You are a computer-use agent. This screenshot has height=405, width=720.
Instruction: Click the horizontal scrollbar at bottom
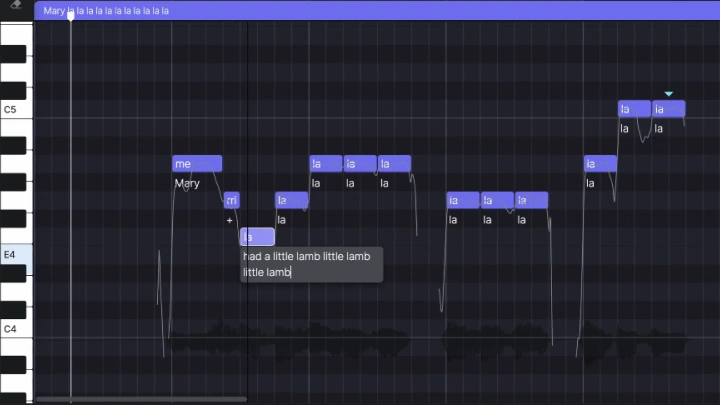tap(141, 399)
